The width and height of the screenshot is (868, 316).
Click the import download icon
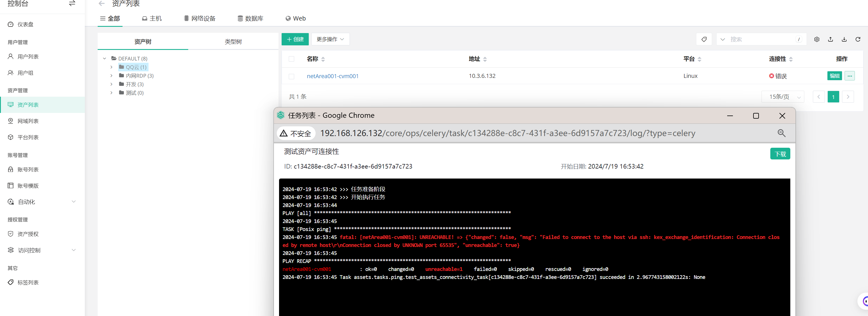point(844,39)
